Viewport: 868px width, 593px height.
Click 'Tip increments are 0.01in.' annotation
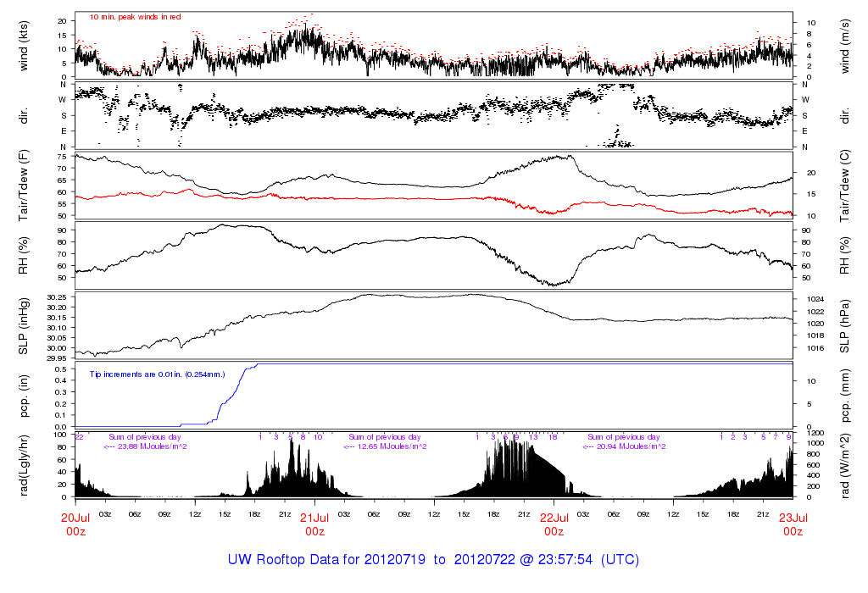[x=136, y=374]
